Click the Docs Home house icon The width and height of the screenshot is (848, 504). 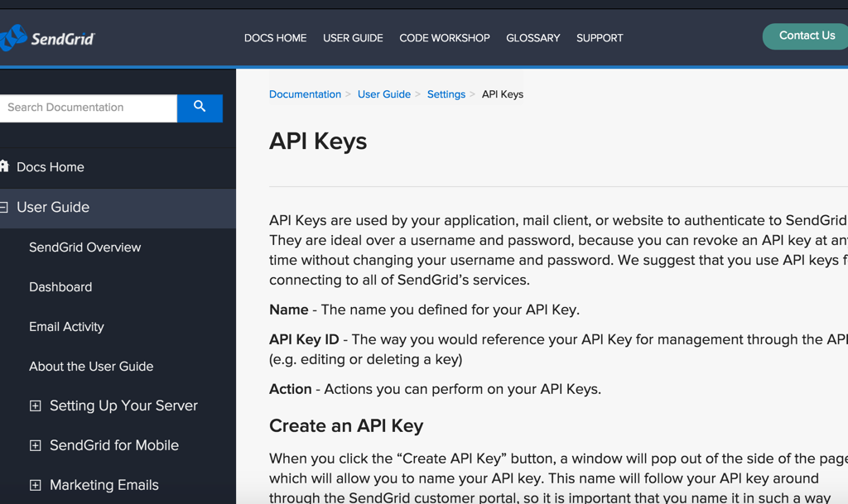coord(4,166)
